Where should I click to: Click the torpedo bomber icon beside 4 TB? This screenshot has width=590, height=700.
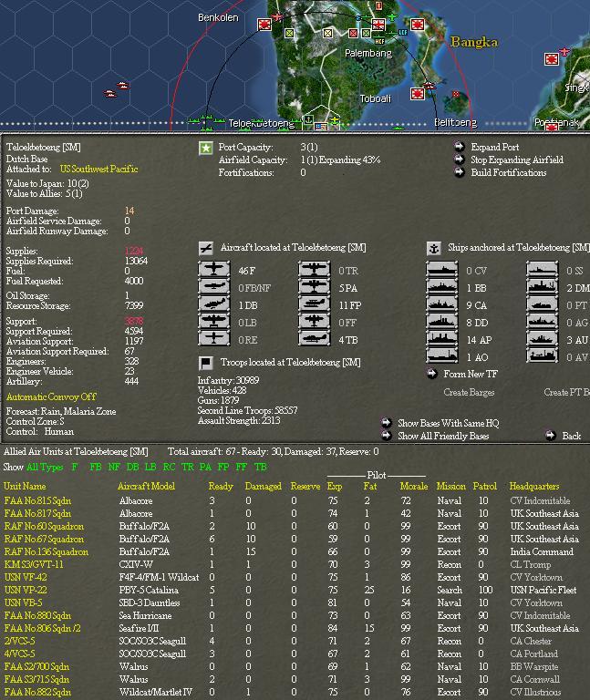(x=315, y=338)
